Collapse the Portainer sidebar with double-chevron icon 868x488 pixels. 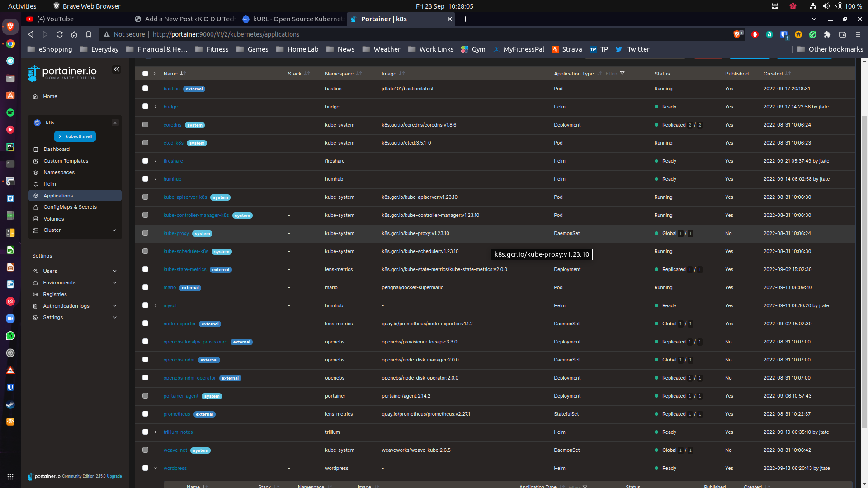[x=117, y=70]
